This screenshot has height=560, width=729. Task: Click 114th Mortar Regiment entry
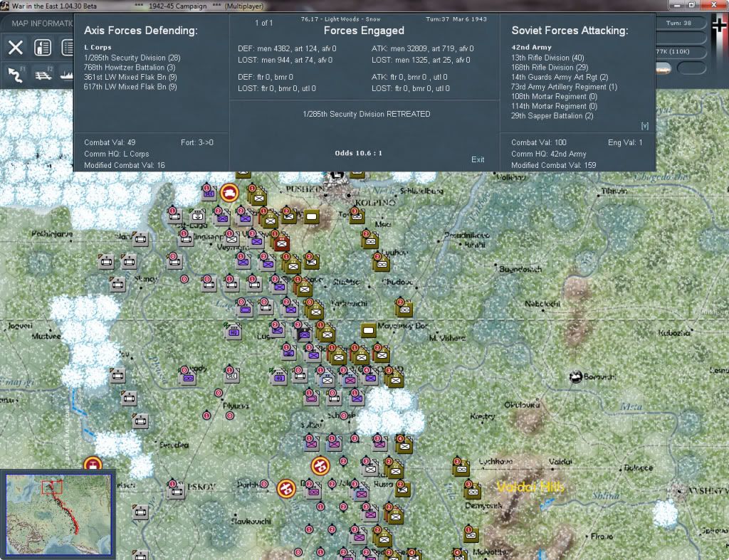coord(554,107)
